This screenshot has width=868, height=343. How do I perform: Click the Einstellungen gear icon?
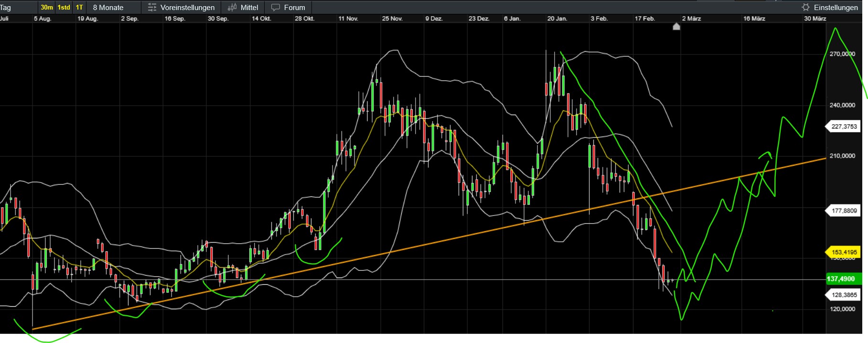805,7
